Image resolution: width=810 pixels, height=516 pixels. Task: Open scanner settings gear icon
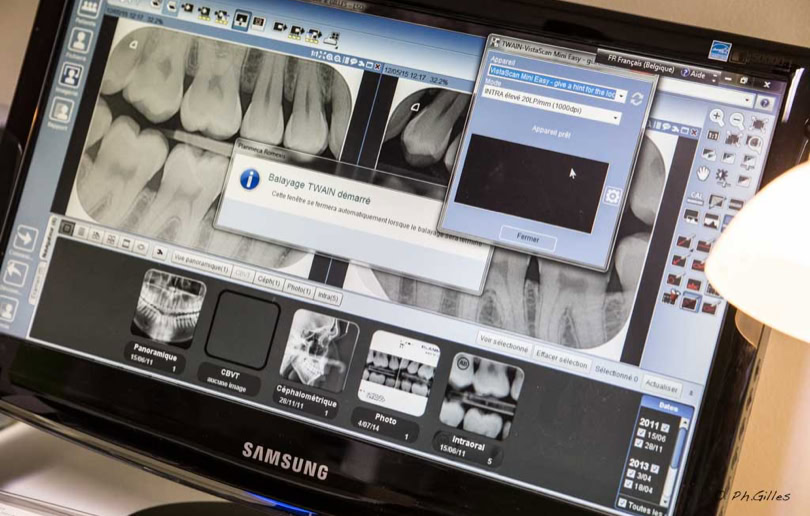pyautogui.click(x=613, y=197)
